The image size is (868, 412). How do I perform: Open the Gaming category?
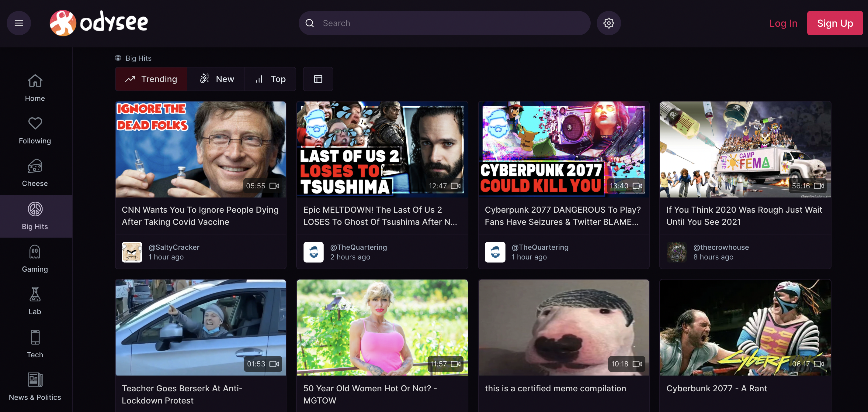coord(35,259)
